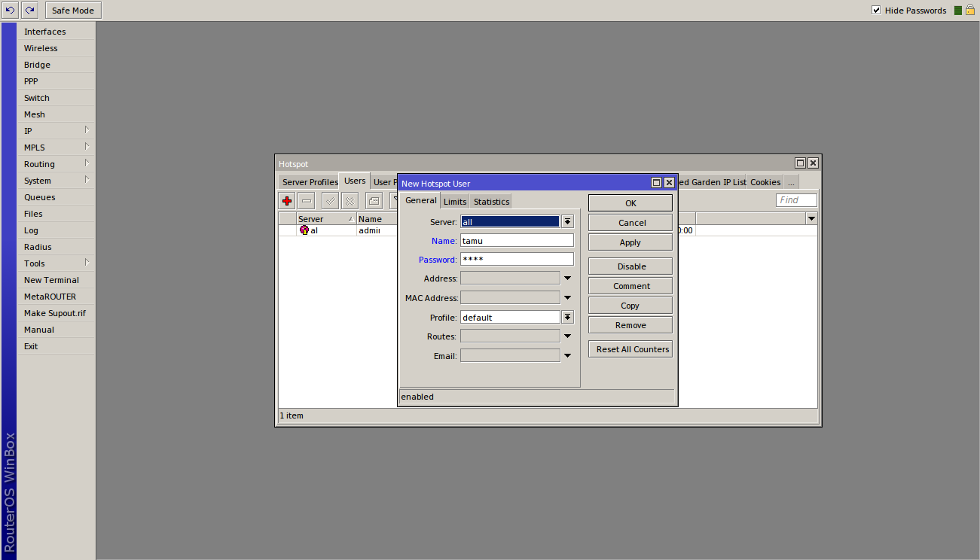Screen dimensions: 980x560
Task: Open the Server dropdown list
Action: (x=567, y=221)
